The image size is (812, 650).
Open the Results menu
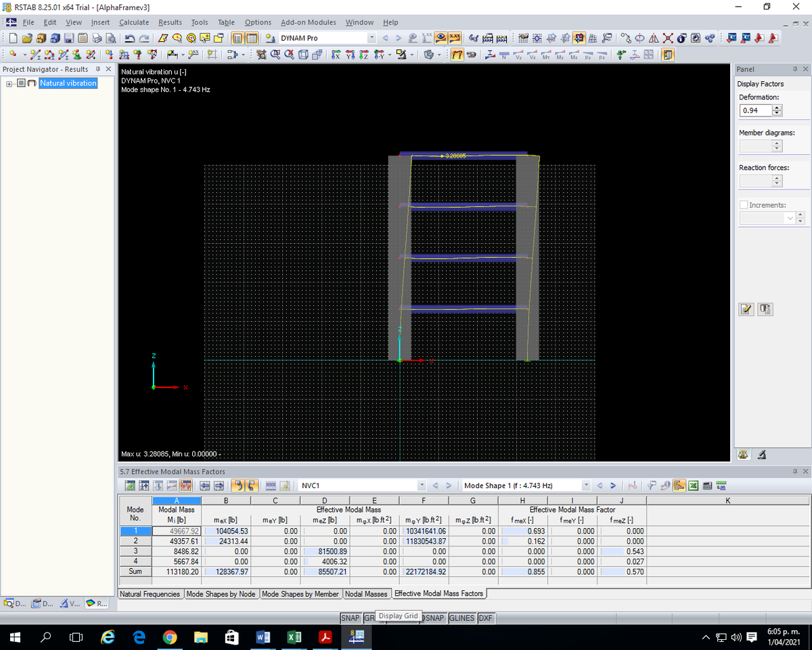tap(170, 22)
